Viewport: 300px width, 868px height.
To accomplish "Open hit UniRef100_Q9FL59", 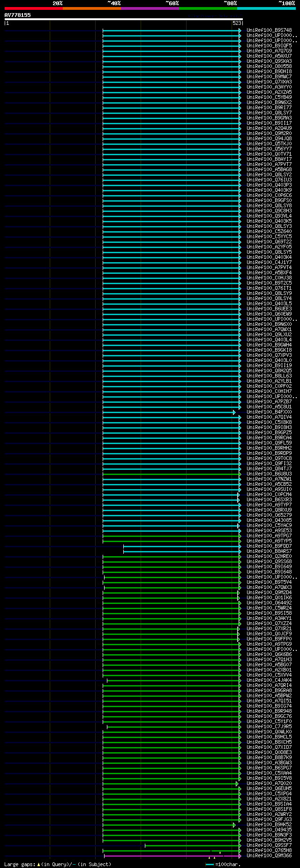I will pyautogui.click(x=269, y=443).
